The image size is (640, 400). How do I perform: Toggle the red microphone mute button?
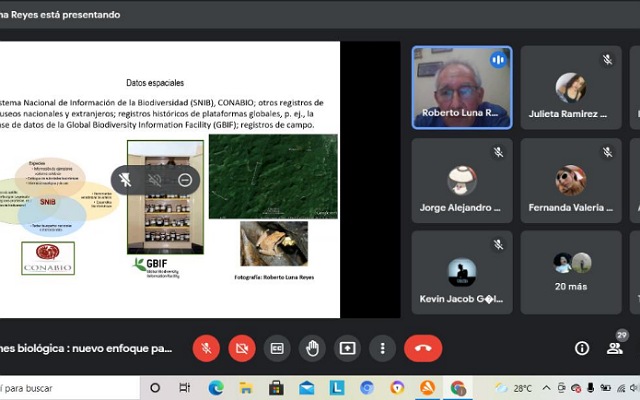[206, 348]
